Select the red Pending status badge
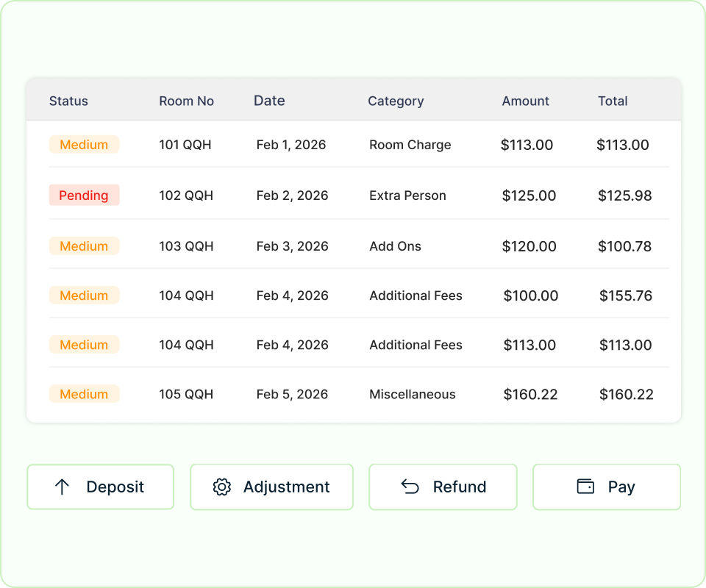The height and width of the screenshot is (588, 706). point(84,196)
